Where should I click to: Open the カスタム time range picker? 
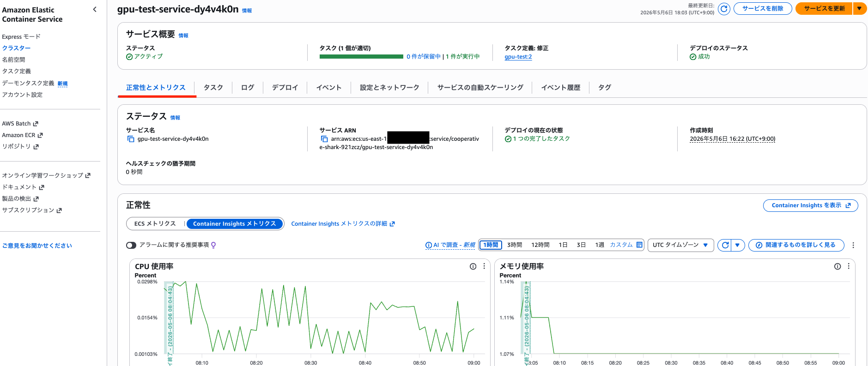pyautogui.click(x=621, y=245)
